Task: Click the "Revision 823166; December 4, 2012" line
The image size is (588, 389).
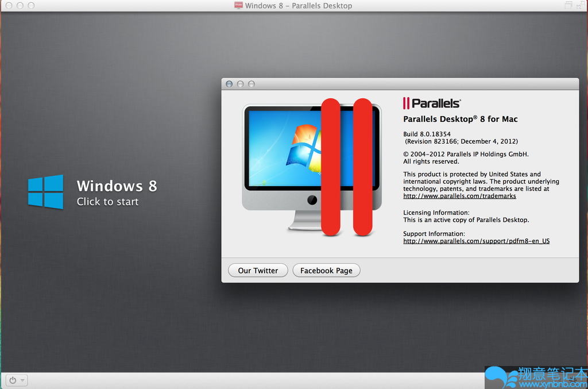Action: 461,141
